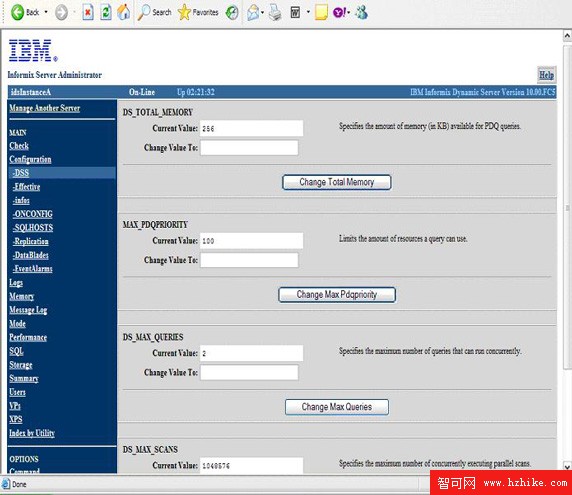Open the Mode sidebar link
572x495 pixels.
(18, 324)
